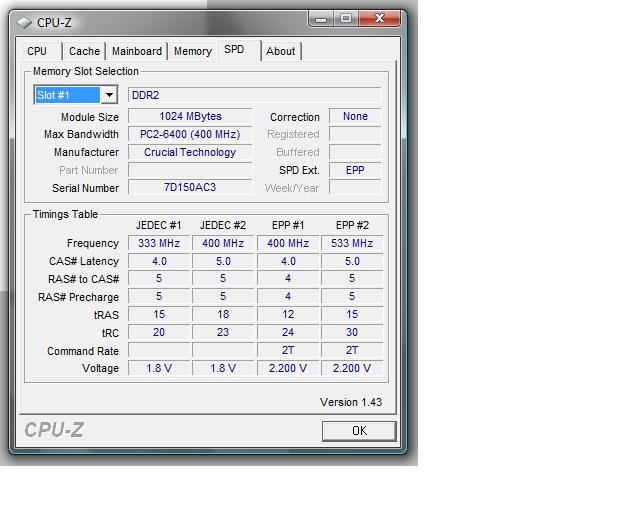Click the Module Size value 1024 MBytes

(x=190, y=116)
